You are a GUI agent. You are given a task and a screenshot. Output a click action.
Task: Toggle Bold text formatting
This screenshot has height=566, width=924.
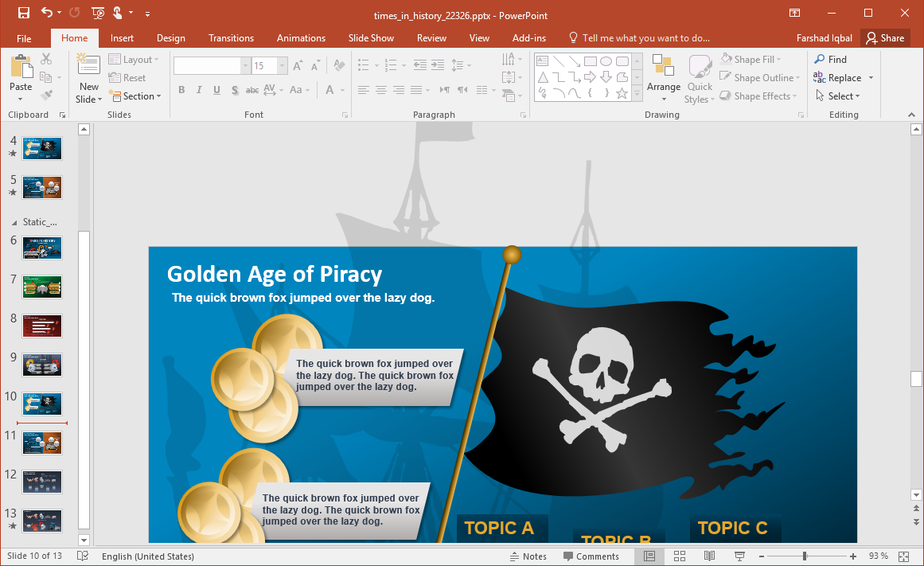click(x=181, y=90)
